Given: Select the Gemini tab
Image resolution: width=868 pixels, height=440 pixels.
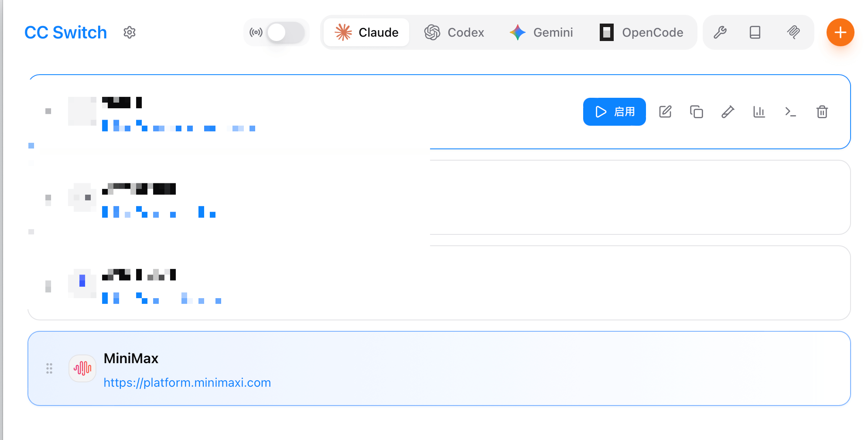Looking at the screenshot, I should [x=541, y=32].
